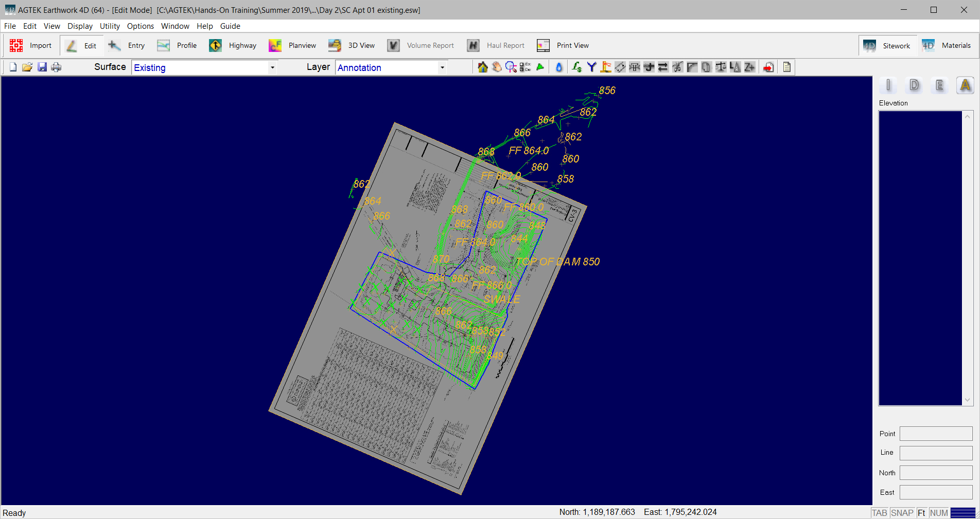The image size is (980, 519).
Task: Click the blue Y-shaped toolbar icon
Action: (591, 67)
